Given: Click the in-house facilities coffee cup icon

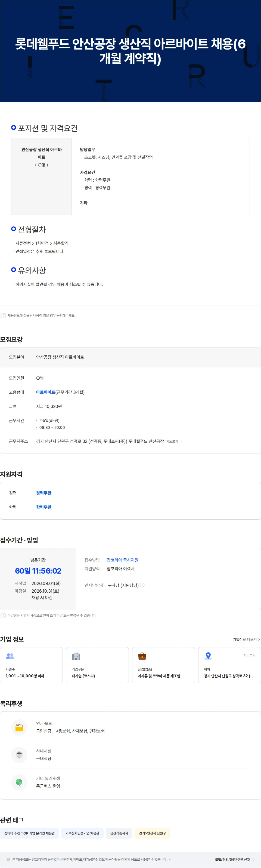Looking at the screenshot, I should [19, 755].
